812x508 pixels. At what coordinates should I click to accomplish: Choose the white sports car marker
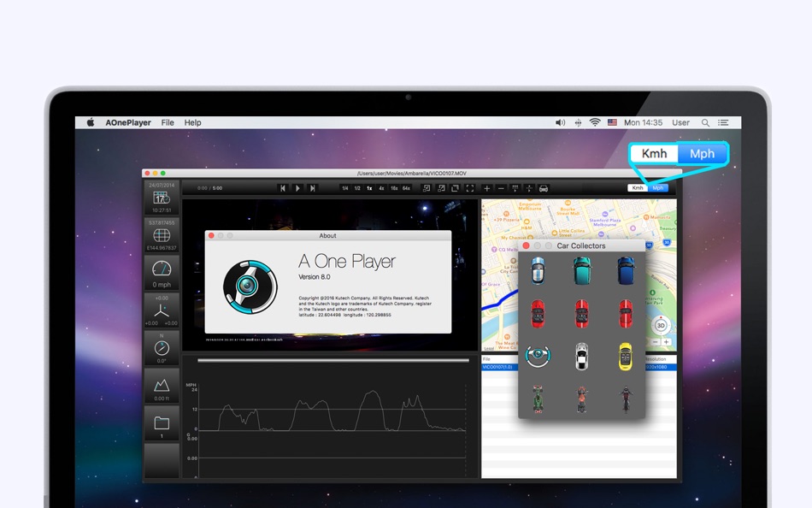[x=581, y=356]
